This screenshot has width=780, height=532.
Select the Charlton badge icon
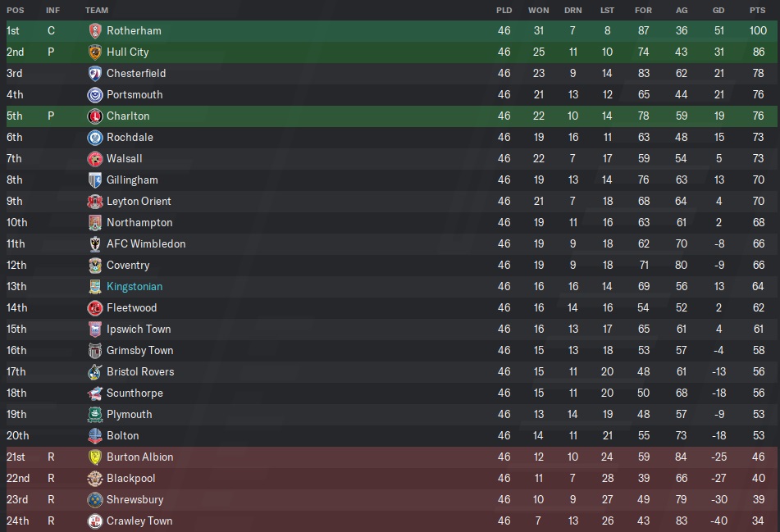point(94,116)
